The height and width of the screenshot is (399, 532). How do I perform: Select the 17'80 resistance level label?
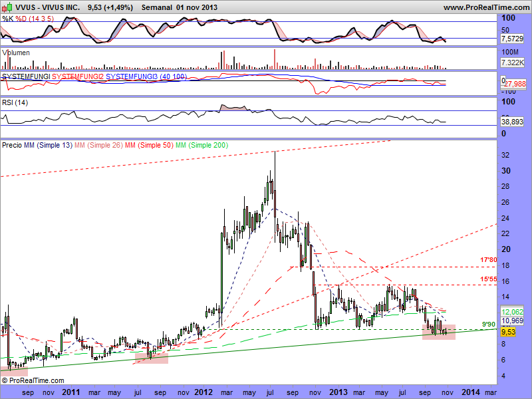[489, 260]
